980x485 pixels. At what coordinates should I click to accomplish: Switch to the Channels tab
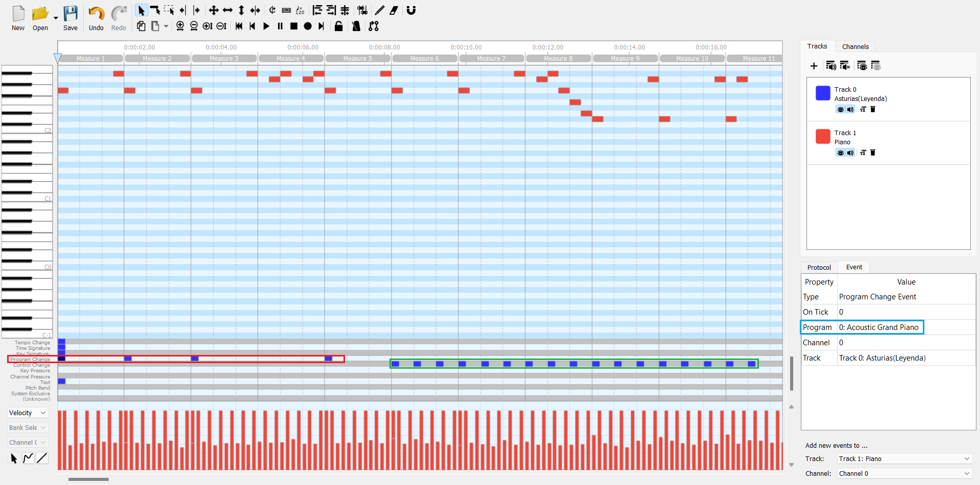(x=855, y=46)
